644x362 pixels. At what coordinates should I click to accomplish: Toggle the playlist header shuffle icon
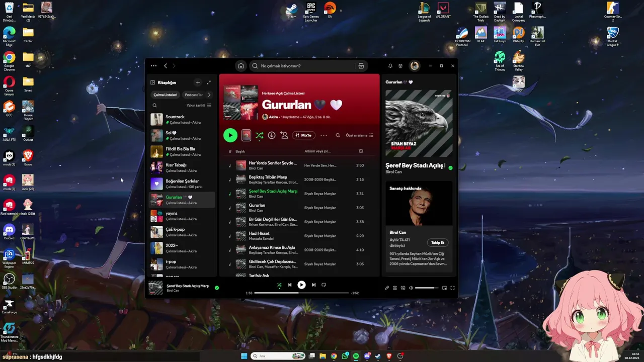[259, 135]
